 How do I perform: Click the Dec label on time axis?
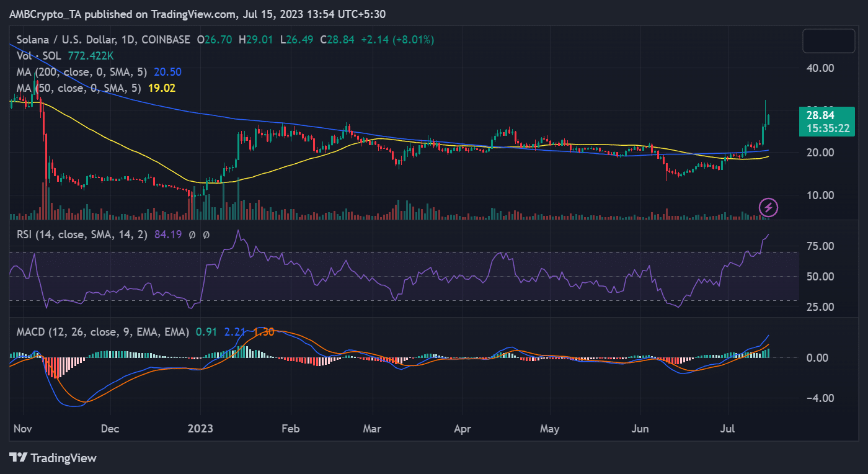[110, 429]
